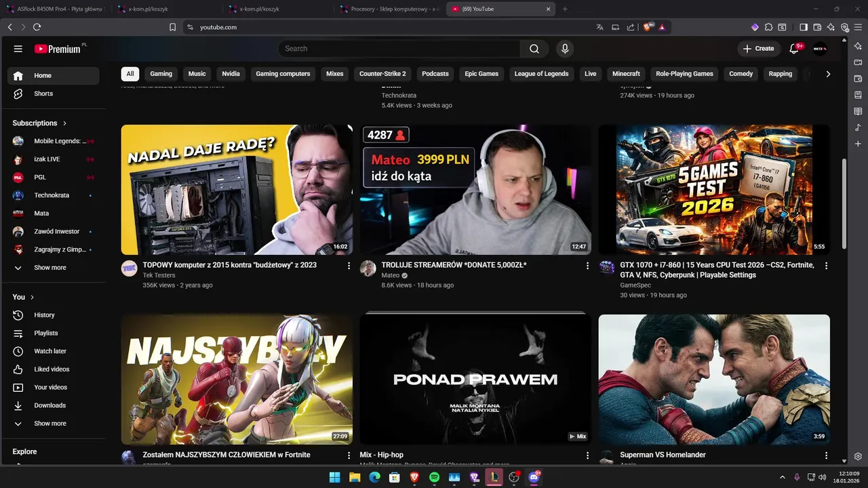868x488 pixels.
Task: Open the Brave Shields lion icon
Action: coord(648,27)
